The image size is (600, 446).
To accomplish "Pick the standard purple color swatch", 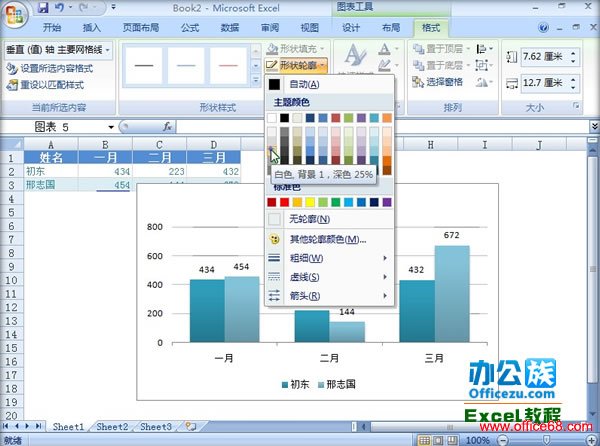I will point(387,202).
